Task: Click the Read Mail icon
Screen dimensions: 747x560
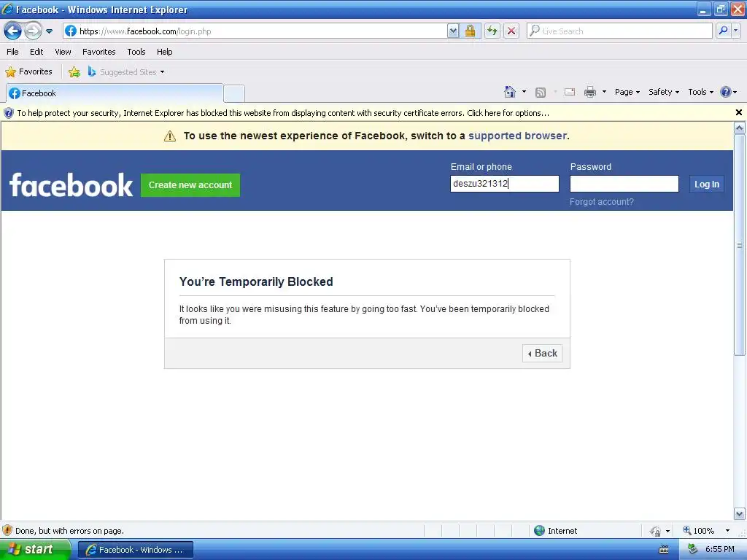Action: [570, 92]
